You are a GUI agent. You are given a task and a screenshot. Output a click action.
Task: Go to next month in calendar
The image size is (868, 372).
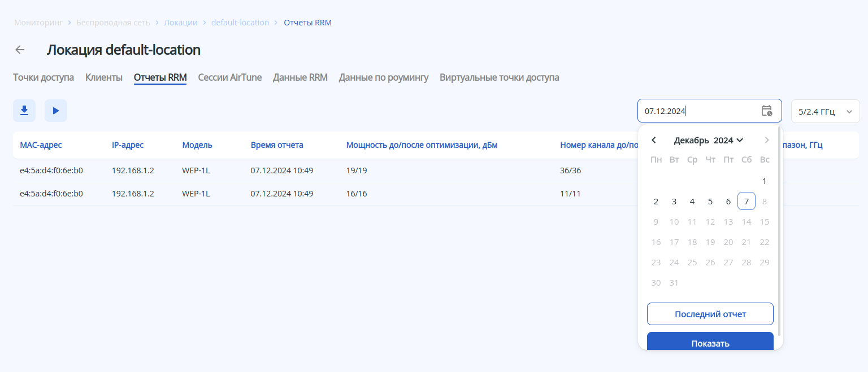(x=767, y=140)
